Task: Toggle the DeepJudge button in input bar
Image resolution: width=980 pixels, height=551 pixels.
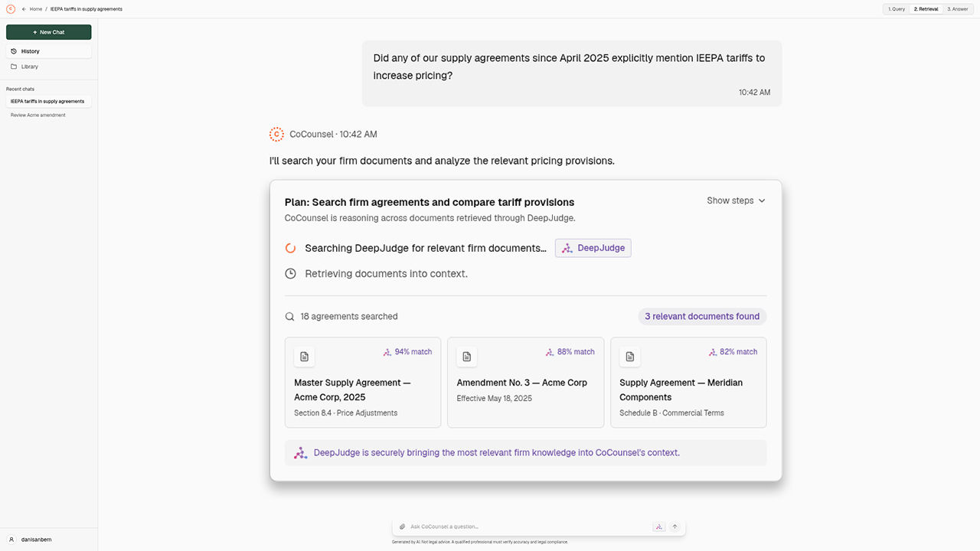Action: click(658, 527)
